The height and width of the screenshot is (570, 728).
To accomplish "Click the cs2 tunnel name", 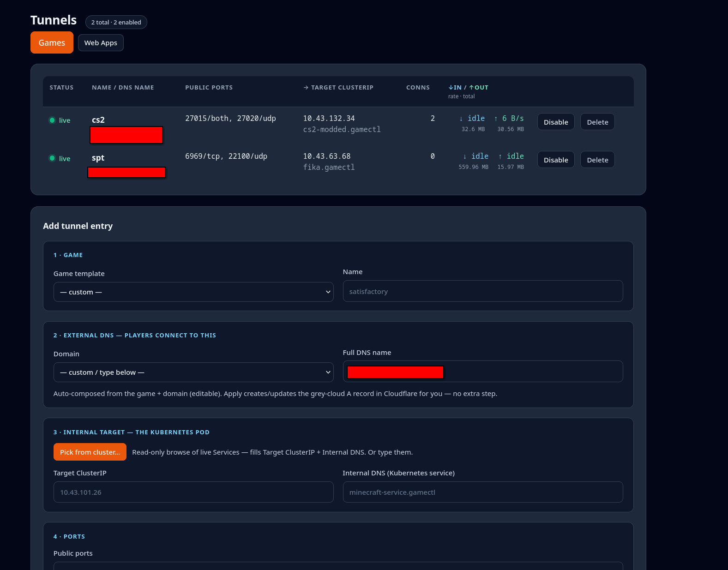I will point(98,120).
